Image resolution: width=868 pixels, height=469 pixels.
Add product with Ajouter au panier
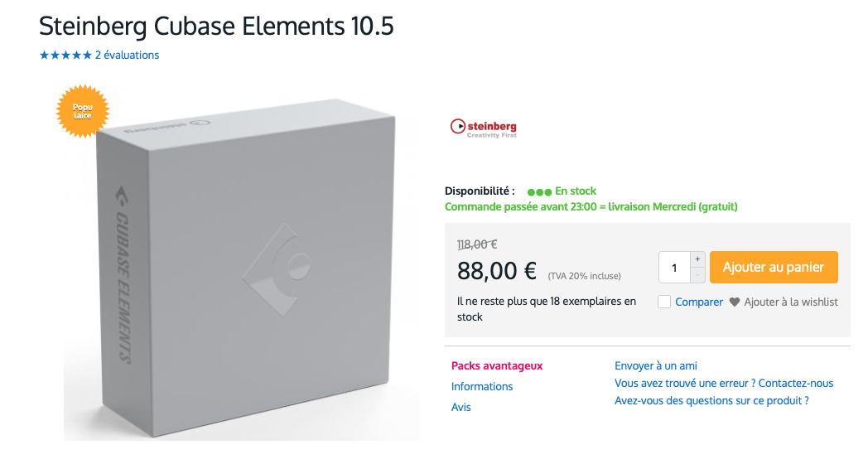(774, 268)
